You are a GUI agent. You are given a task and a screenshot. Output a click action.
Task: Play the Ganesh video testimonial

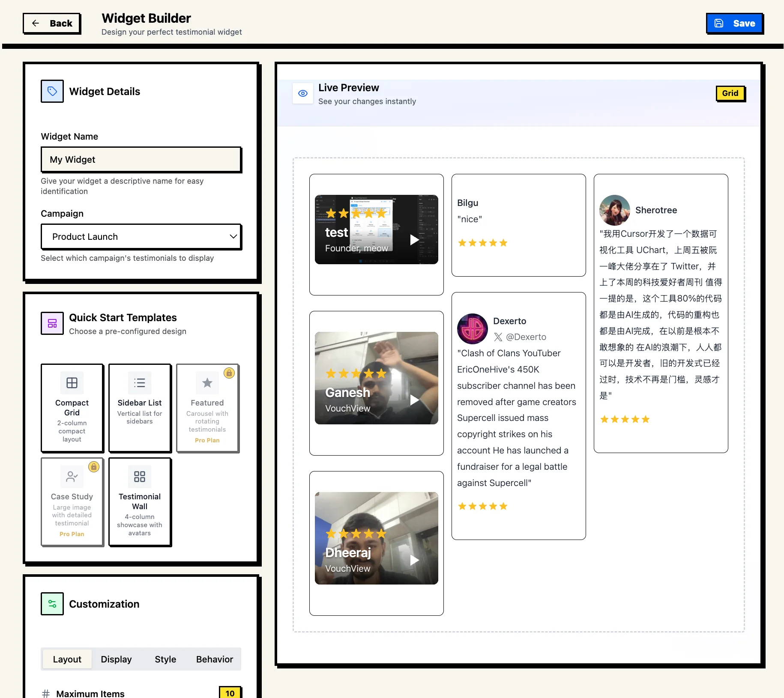[414, 400]
